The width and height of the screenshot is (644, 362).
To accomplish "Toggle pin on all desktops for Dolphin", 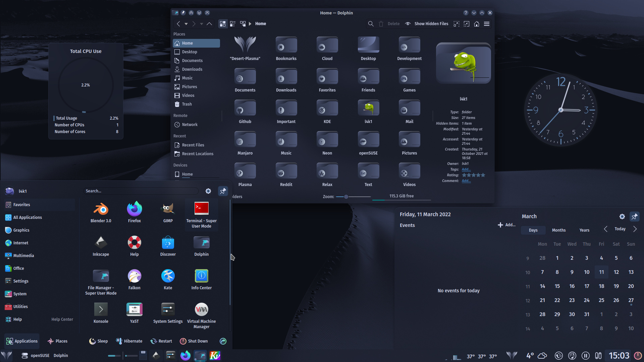I will (183, 13).
